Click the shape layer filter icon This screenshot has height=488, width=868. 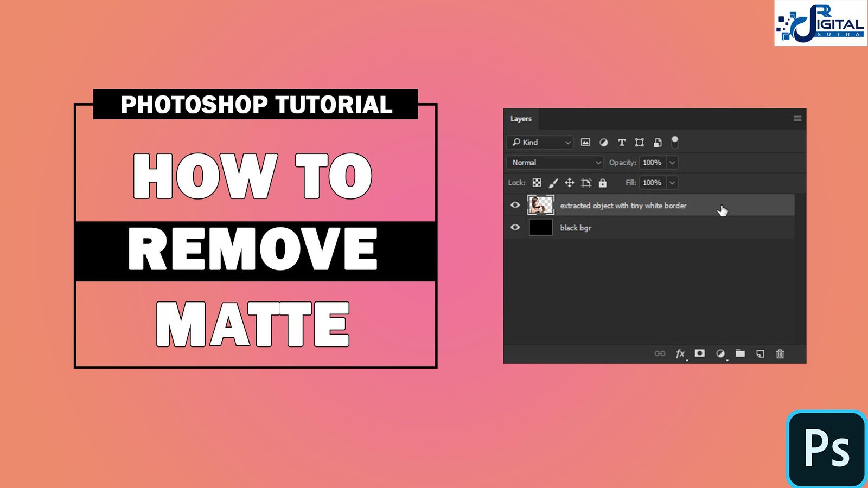click(x=640, y=142)
